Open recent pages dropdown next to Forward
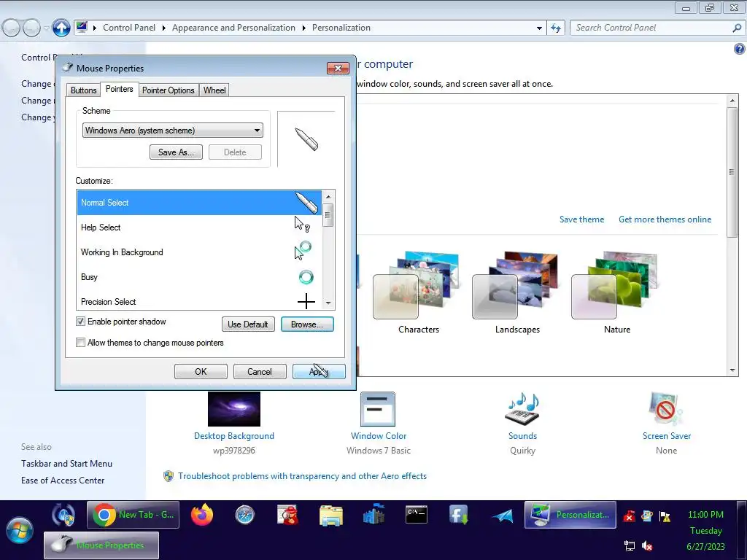Screen dimensions: 747x560 pyautogui.click(x=46, y=28)
